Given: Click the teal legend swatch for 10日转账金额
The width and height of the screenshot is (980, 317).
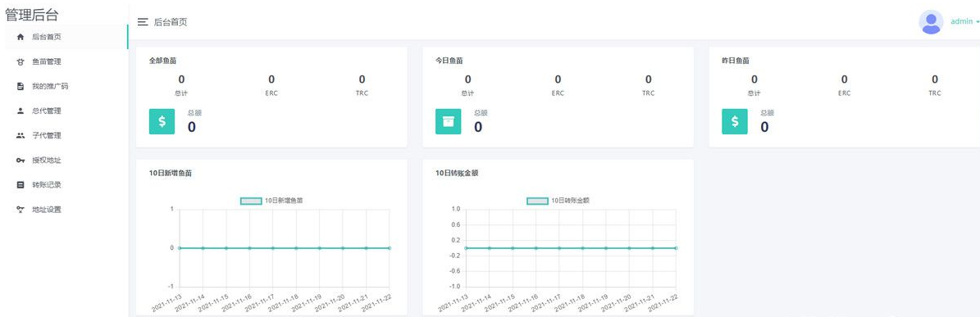Looking at the screenshot, I should [x=537, y=201].
